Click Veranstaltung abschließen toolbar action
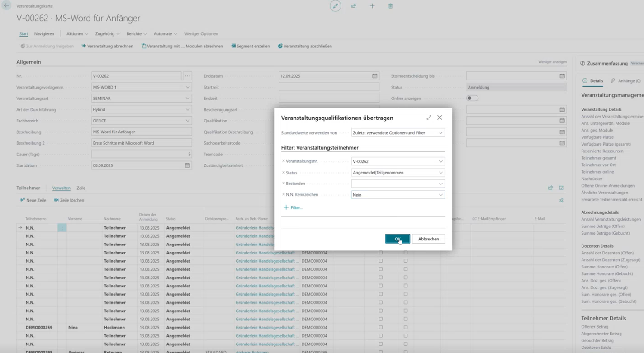This screenshot has height=353, width=644. [305, 46]
